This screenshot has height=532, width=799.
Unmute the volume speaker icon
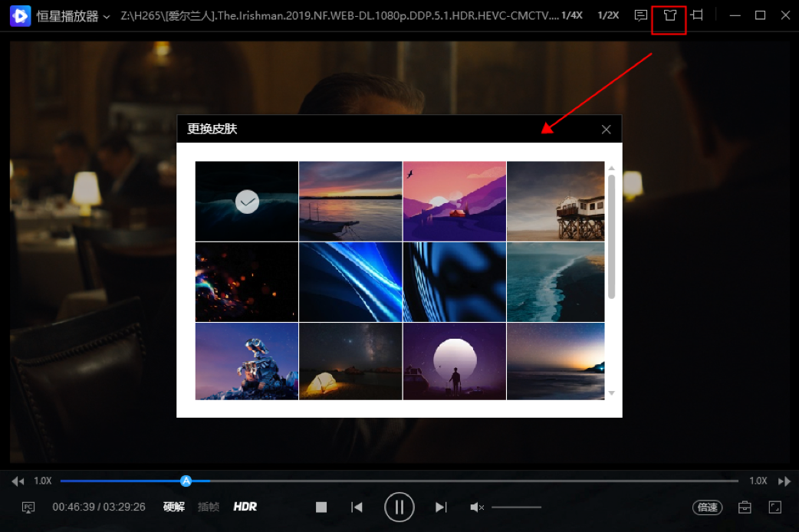coord(476,507)
